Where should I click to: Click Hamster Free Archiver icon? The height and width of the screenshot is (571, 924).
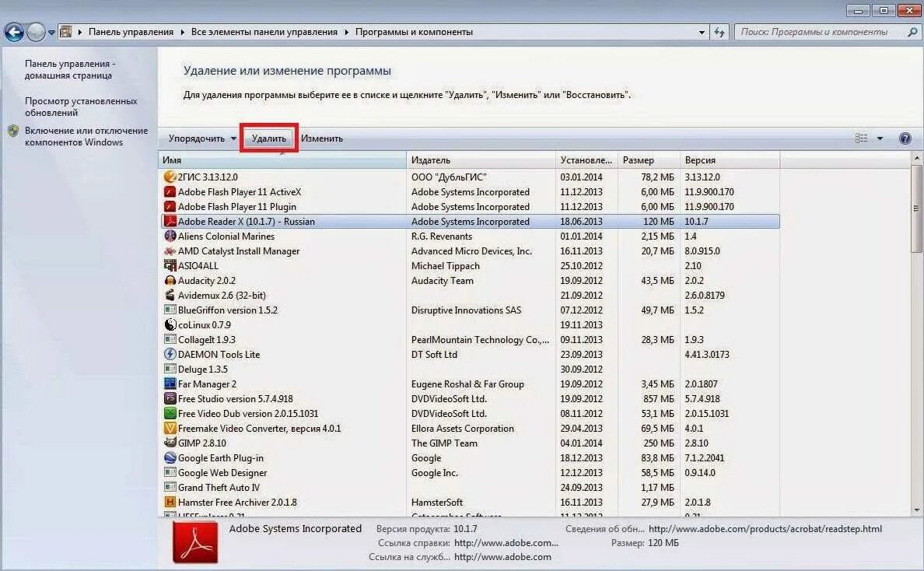pos(170,502)
